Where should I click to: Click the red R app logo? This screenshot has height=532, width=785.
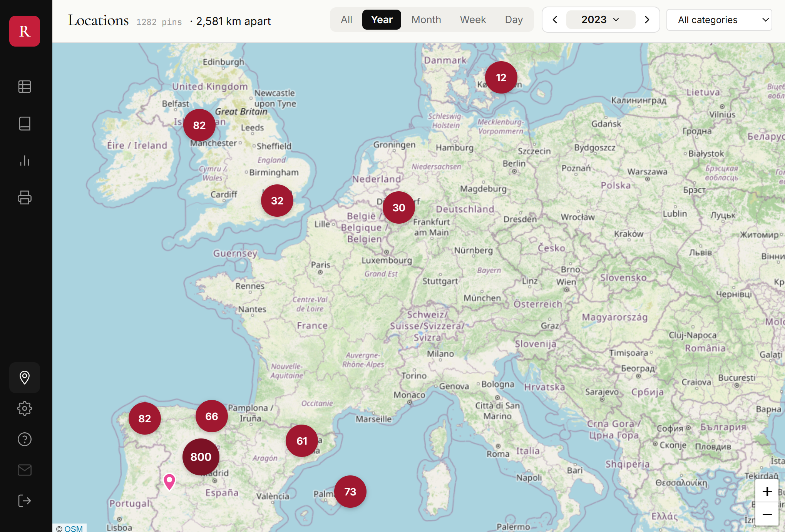25,31
